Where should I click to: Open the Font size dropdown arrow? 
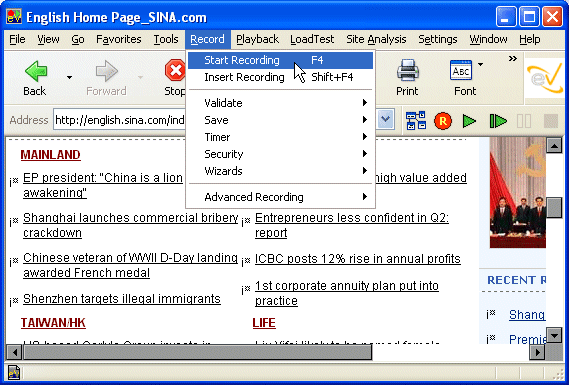480,64
